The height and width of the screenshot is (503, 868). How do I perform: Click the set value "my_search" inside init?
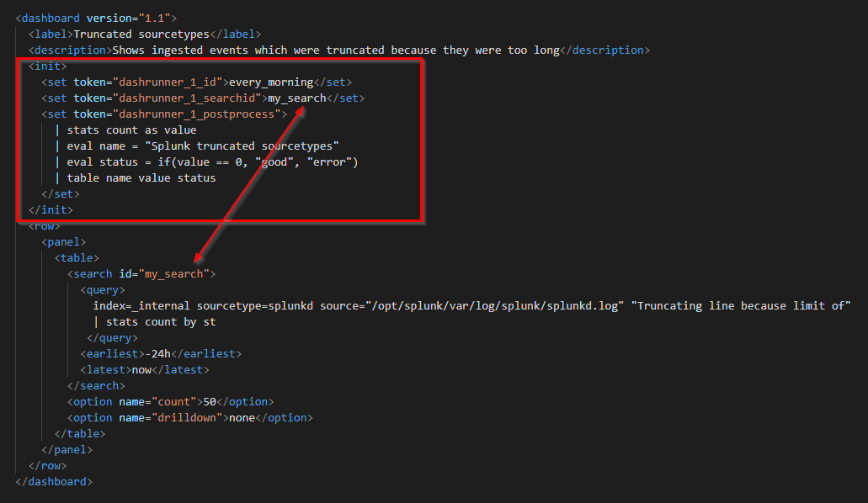coord(297,98)
